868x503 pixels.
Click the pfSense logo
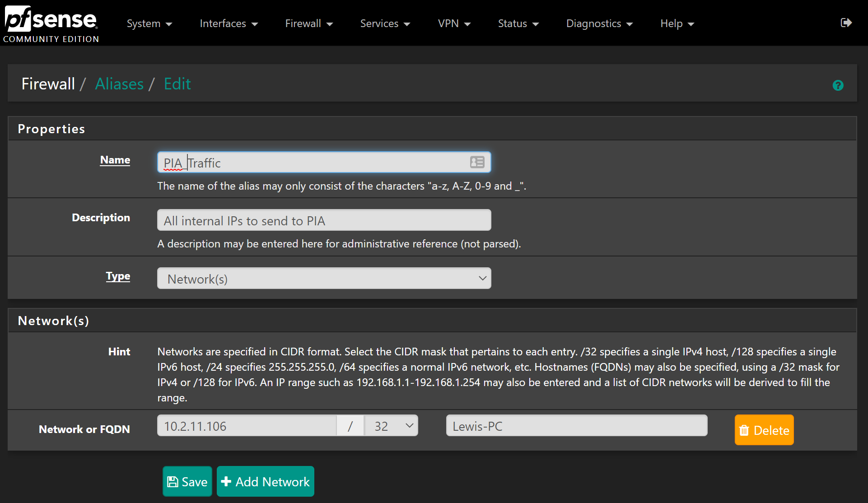(51, 24)
